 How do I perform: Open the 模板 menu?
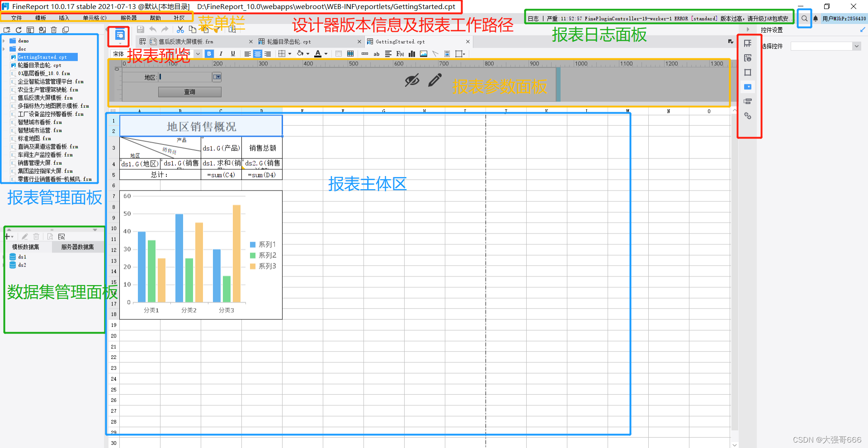tap(41, 18)
